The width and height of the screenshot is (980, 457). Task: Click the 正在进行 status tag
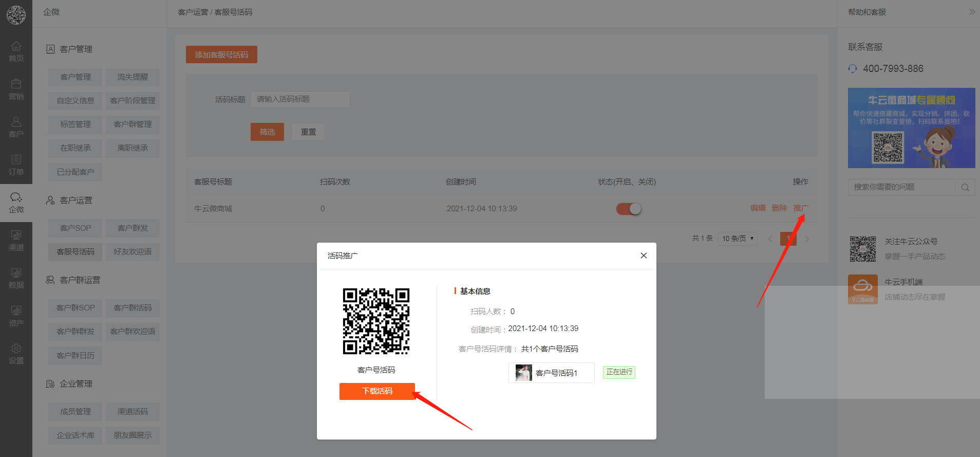coord(619,372)
